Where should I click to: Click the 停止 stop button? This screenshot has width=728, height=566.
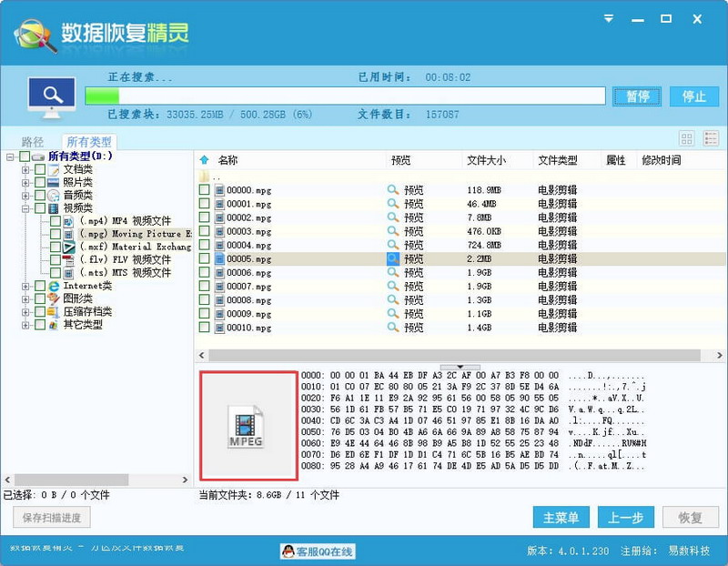(693, 96)
